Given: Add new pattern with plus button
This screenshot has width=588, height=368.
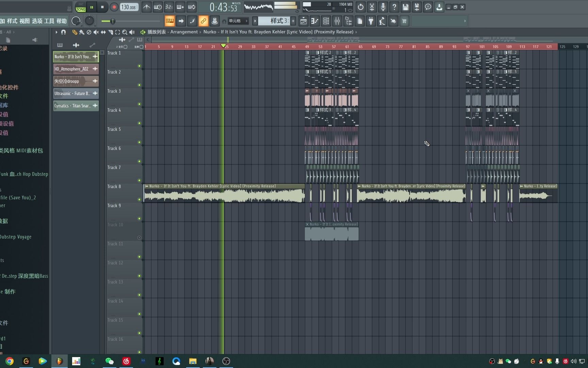Looking at the screenshot, I should click(x=293, y=21).
